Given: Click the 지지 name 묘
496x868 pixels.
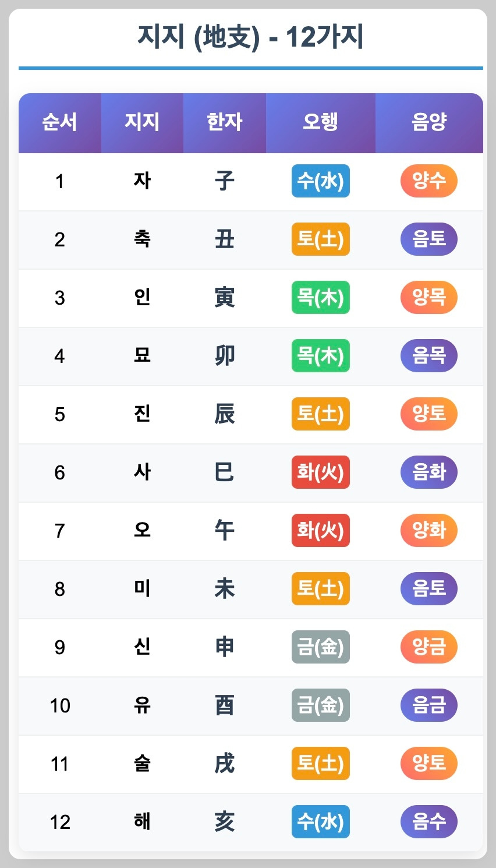Looking at the screenshot, I should click(142, 355).
